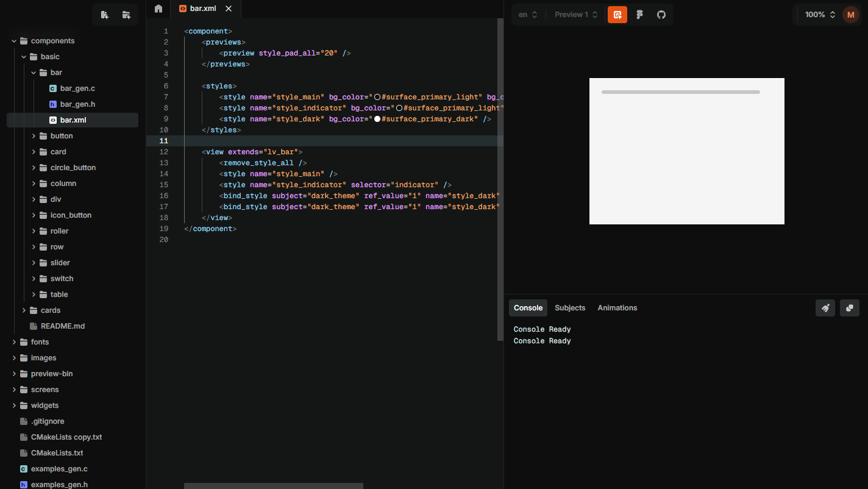The width and height of the screenshot is (868, 489).
Task: Click the clear console broom icon
Action: click(x=825, y=308)
